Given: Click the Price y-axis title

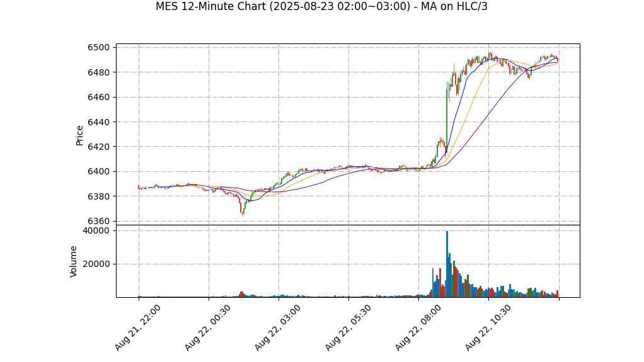Looking at the screenshot, I should click(x=79, y=135).
